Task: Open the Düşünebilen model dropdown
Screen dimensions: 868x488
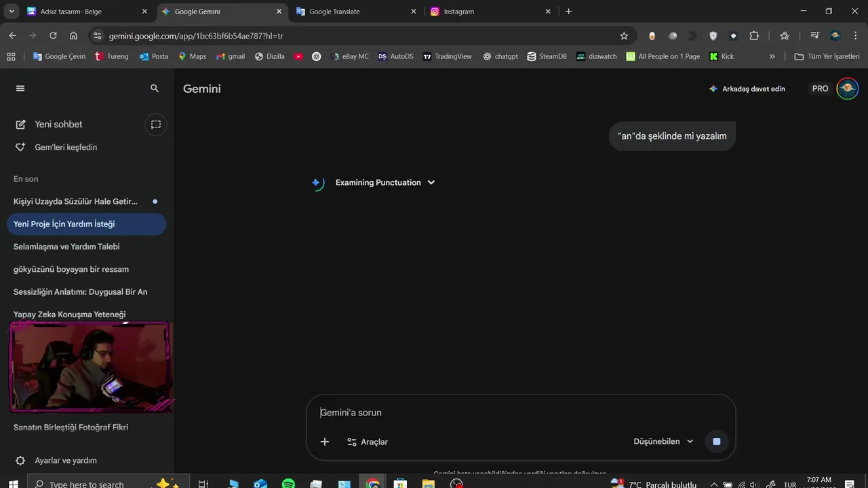Action: tap(664, 441)
